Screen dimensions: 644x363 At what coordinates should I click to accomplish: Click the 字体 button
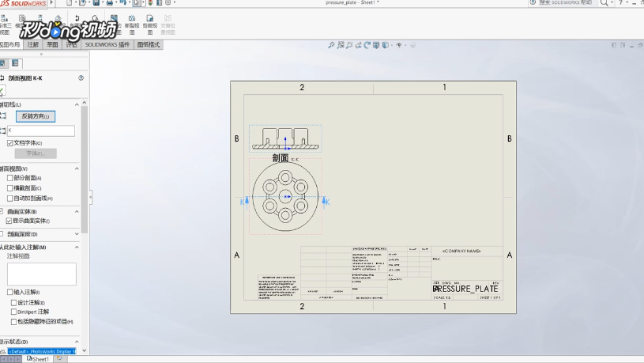(36, 153)
